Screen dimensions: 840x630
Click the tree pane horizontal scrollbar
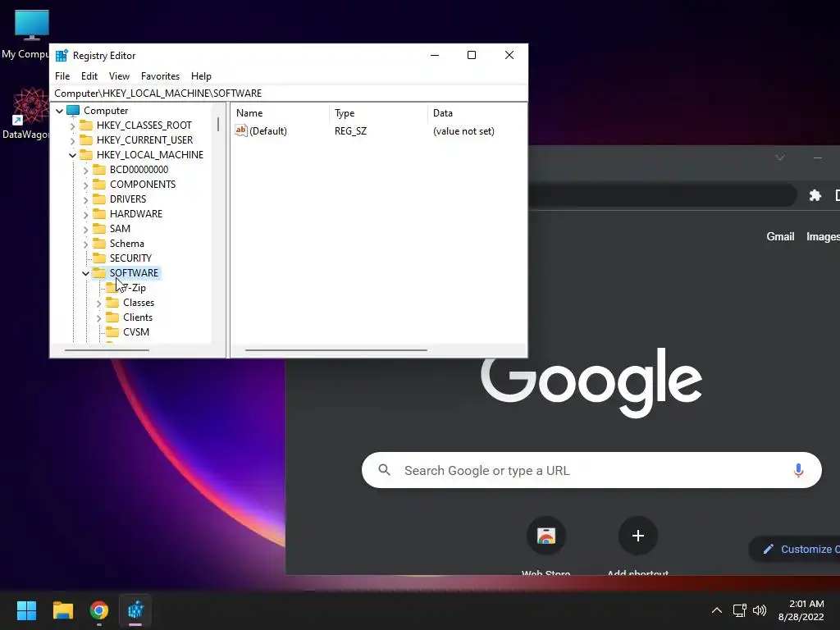tap(107, 350)
